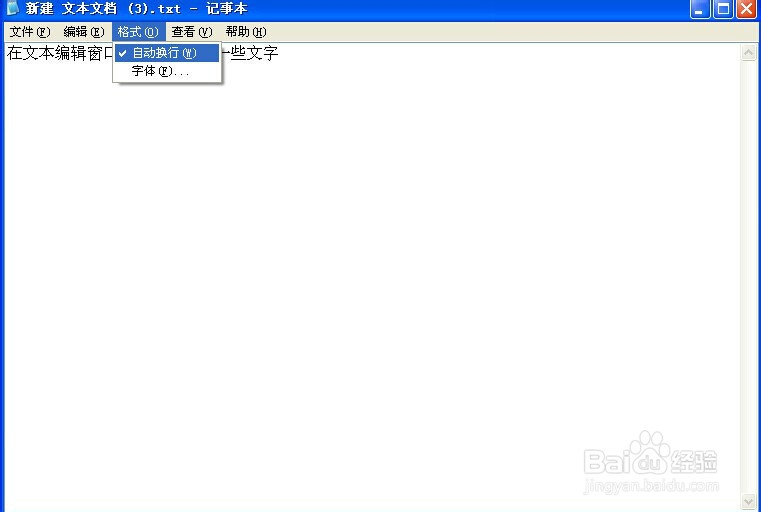Viewport: 761px width, 512px height.
Task: Click the Notepad icon in the title bar
Action: 12,8
